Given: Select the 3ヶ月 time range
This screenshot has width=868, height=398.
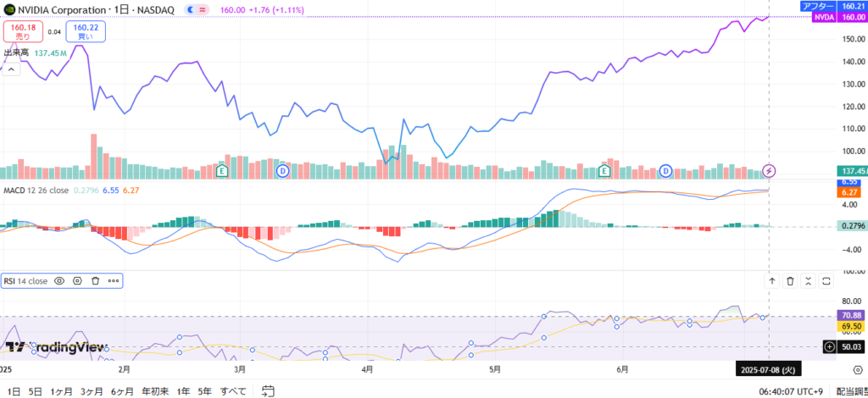Looking at the screenshot, I should point(92,391).
